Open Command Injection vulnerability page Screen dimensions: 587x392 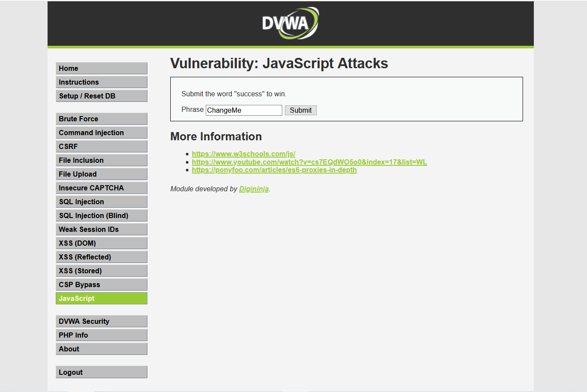[x=101, y=133]
